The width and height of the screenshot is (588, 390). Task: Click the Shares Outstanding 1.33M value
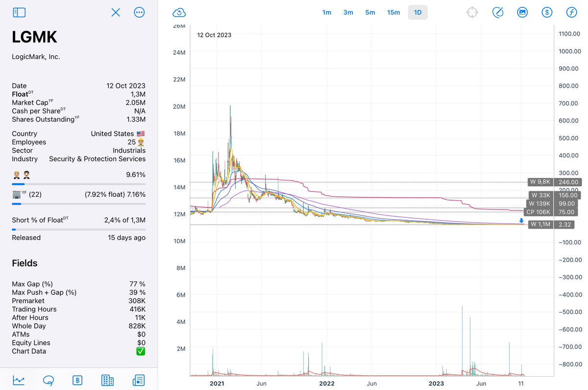tap(135, 119)
